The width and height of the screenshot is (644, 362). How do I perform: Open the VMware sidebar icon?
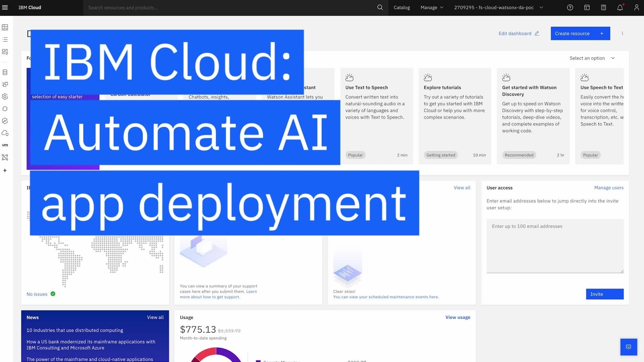pyautogui.click(x=5, y=145)
